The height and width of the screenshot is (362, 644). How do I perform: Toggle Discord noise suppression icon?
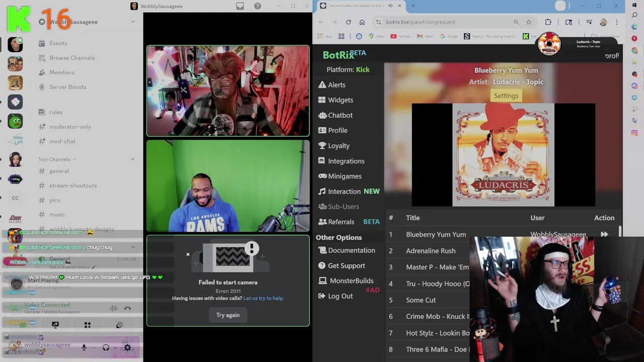point(114,308)
